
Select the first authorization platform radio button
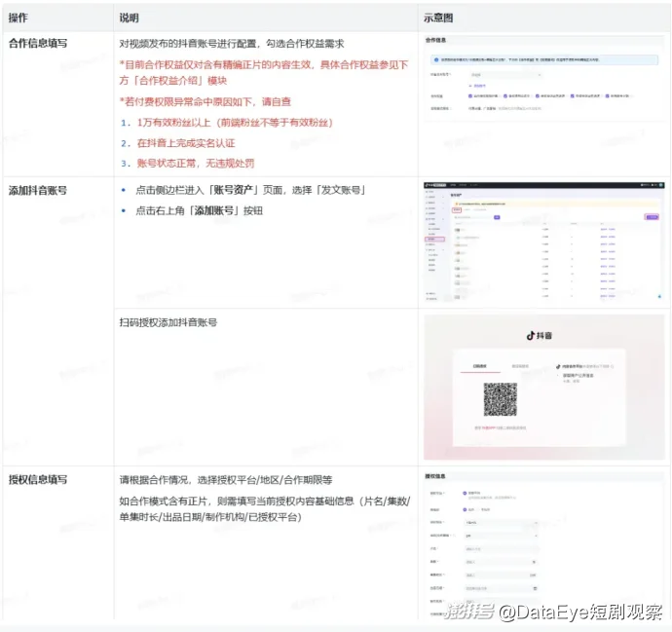click(466, 494)
